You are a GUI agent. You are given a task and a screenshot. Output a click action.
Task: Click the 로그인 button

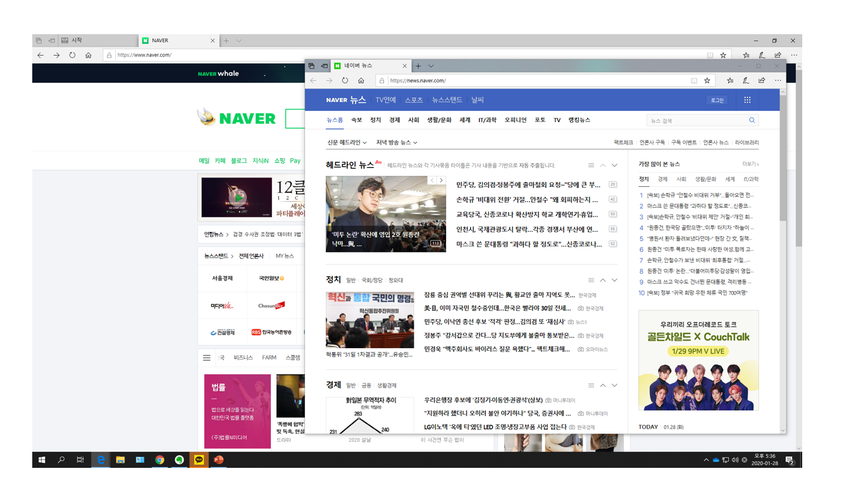click(717, 100)
